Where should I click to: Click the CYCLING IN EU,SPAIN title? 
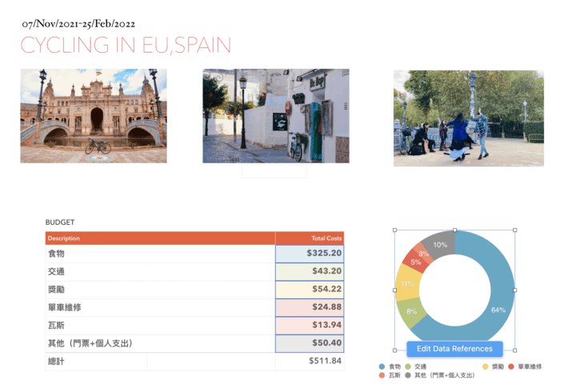pyautogui.click(x=126, y=46)
